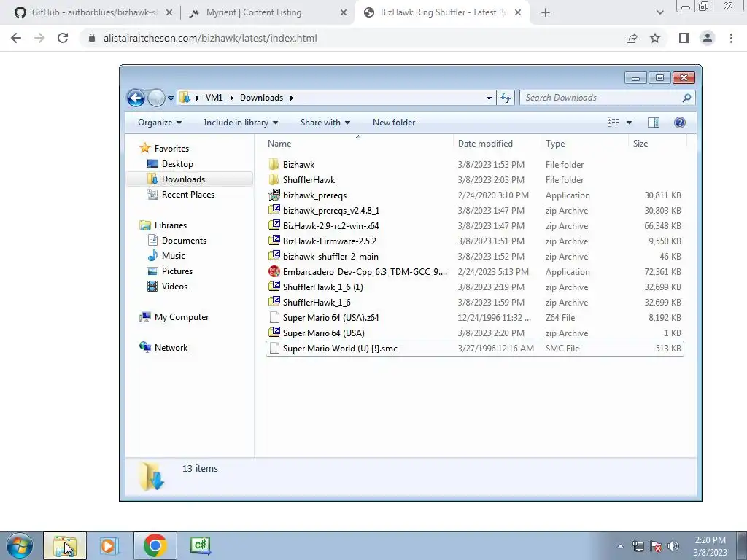Screen dimensions: 747x560
Task: Close the Myrient Content Listing tab
Action: click(344, 12)
